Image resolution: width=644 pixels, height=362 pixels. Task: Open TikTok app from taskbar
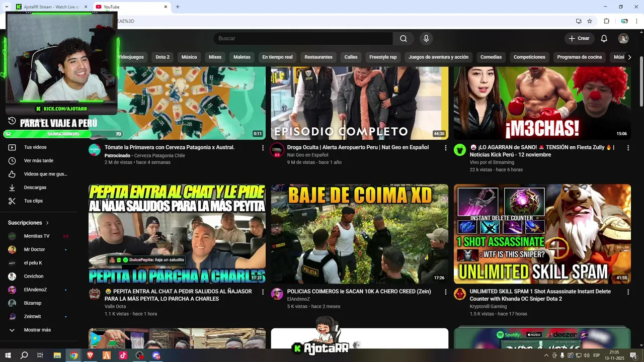pos(123,355)
